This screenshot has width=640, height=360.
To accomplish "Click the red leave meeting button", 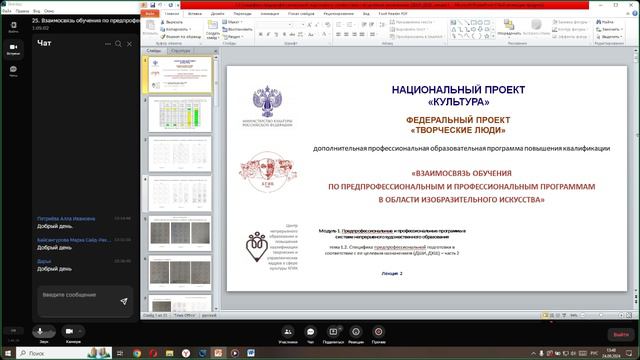I will coord(621,335).
